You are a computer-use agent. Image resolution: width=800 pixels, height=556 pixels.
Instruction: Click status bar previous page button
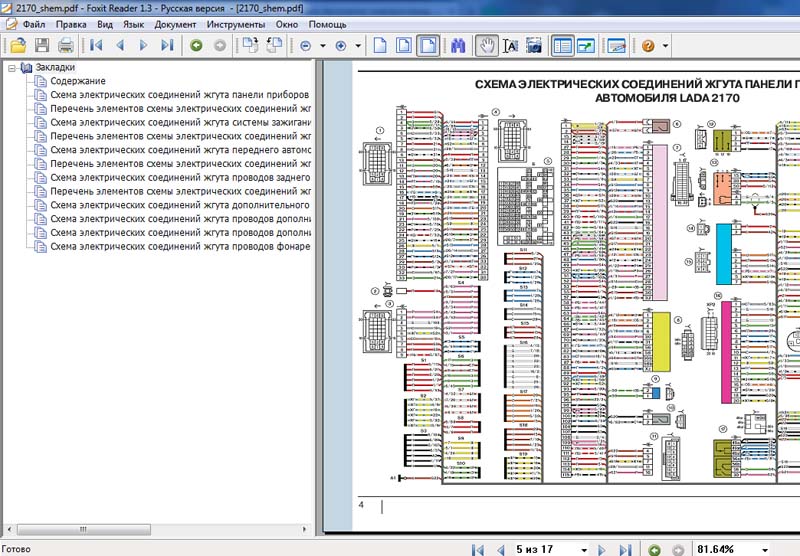[501, 550]
